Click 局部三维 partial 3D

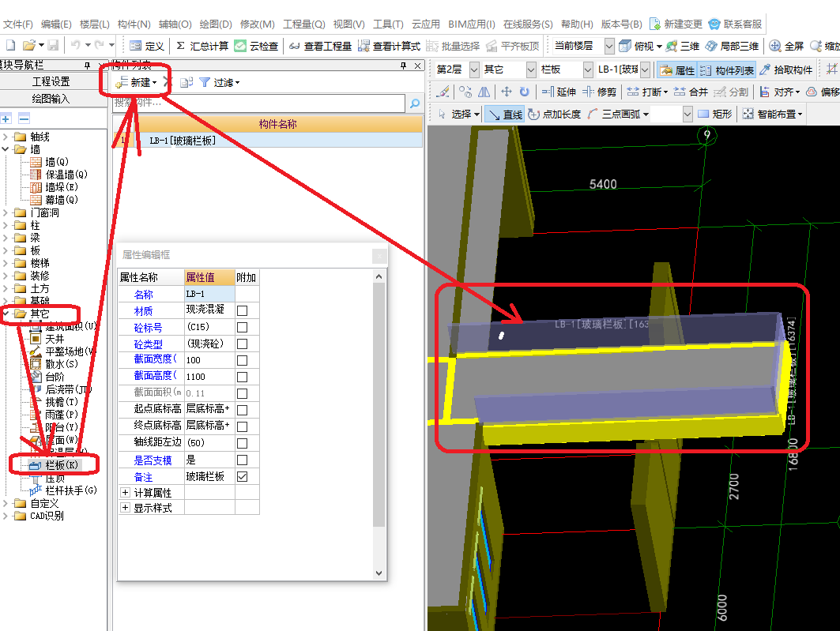732,46
